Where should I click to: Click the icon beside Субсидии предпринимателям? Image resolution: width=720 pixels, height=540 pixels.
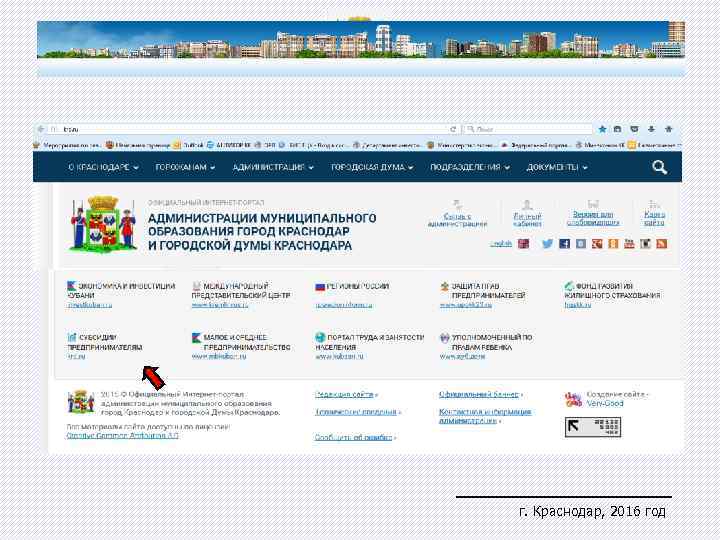[x=72, y=338]
